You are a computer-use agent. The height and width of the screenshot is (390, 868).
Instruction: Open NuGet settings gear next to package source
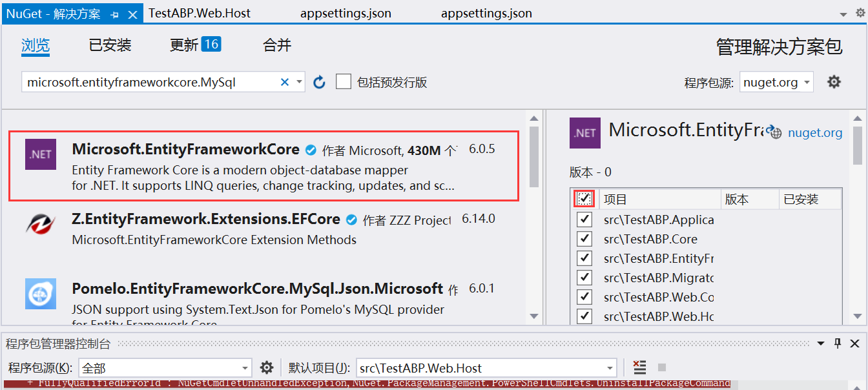tap(834, 82)
